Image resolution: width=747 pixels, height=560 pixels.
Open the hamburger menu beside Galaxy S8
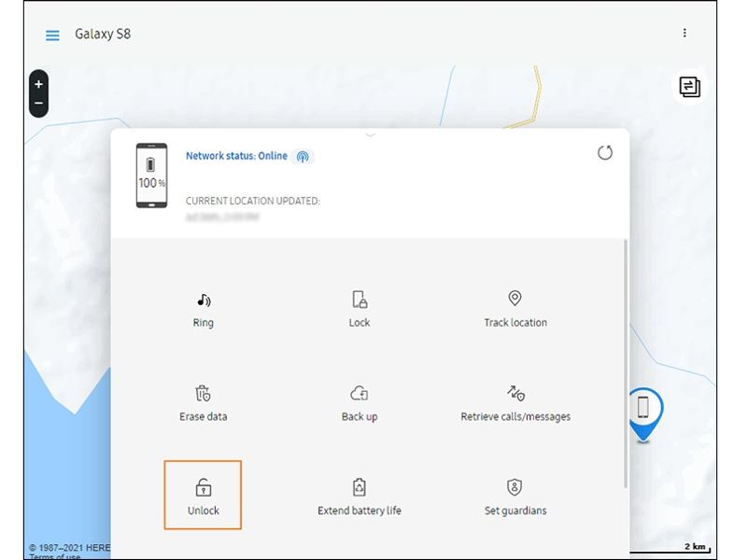coord(53,35)
